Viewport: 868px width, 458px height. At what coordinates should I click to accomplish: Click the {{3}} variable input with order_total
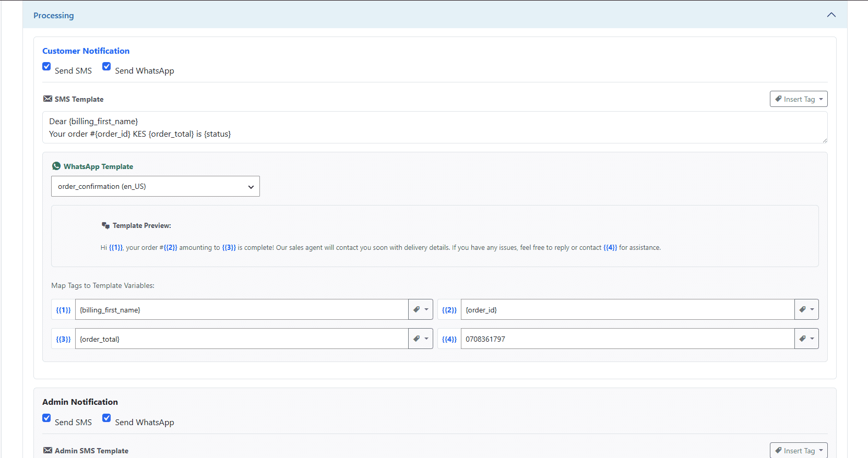242,339
